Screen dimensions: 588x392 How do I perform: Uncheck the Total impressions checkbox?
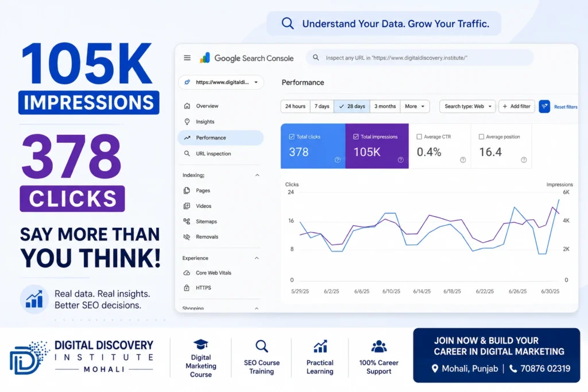pyautogui.click(x=356, y=137)
